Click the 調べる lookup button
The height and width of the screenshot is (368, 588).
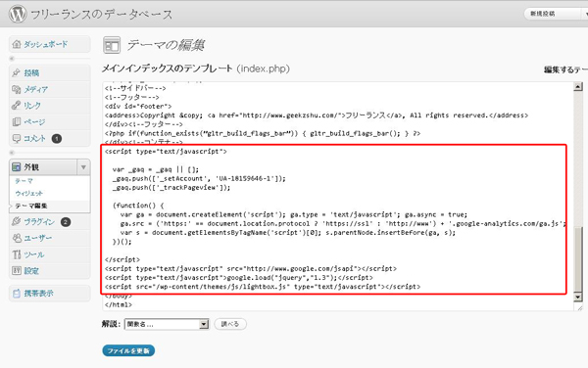click(230, 324)
